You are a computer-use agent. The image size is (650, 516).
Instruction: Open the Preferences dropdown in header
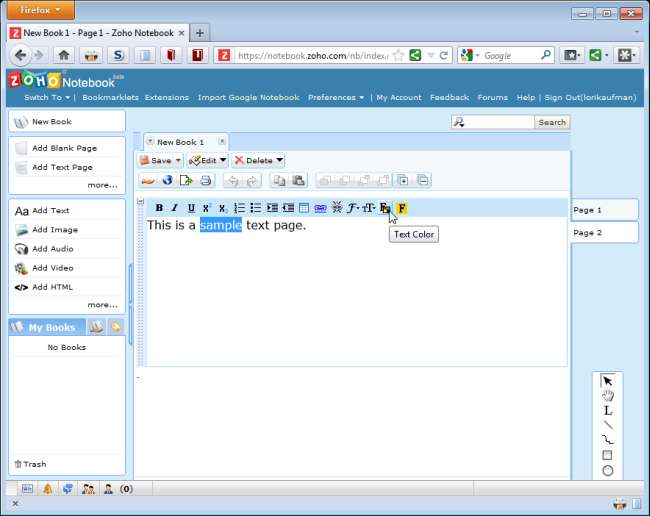[x=335, y=98]
